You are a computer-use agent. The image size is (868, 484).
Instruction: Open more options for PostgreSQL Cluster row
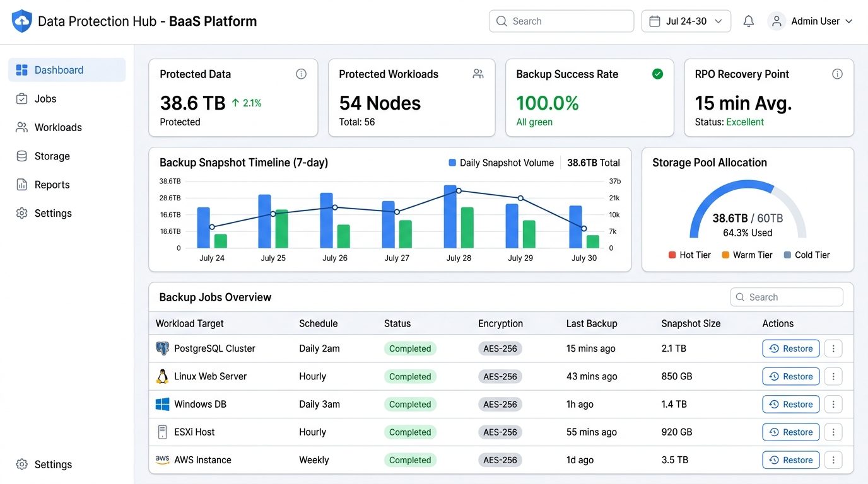pos(833,349)
